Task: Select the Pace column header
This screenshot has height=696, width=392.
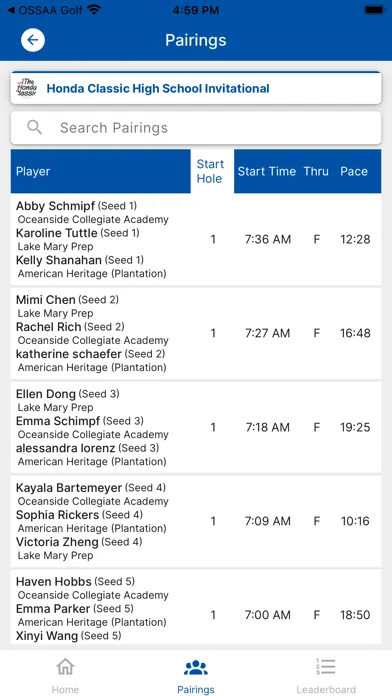Action: (x=354, y=171)
